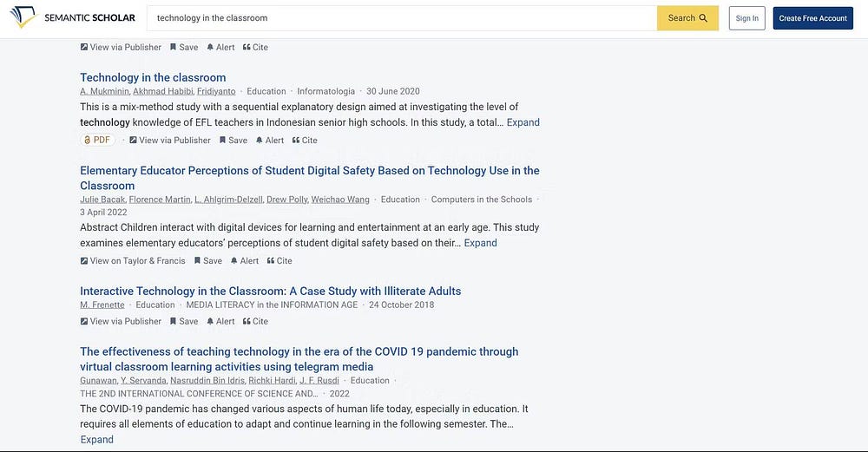Expand the Elementary Educator abstract

click(x=480, y=243)
